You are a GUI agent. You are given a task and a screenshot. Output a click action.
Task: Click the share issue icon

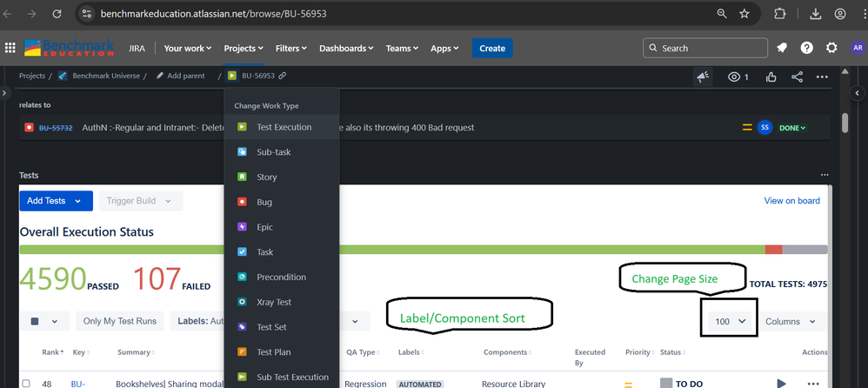click(798, 77)
